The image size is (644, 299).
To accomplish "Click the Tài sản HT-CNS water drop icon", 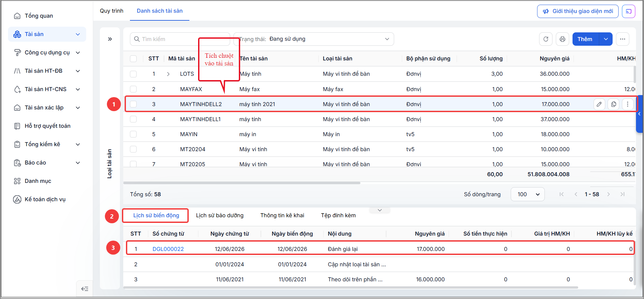I will (17, 89).
